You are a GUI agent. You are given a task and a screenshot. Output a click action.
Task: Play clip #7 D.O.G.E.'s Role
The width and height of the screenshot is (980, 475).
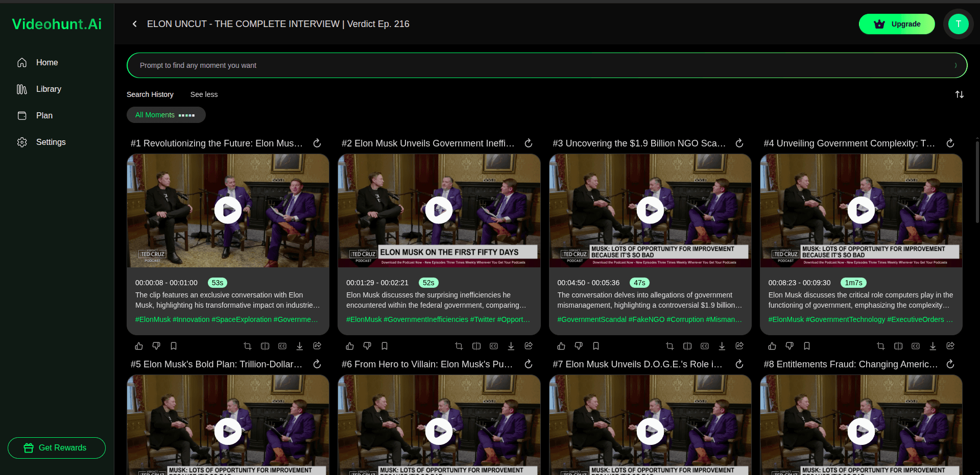650,432
